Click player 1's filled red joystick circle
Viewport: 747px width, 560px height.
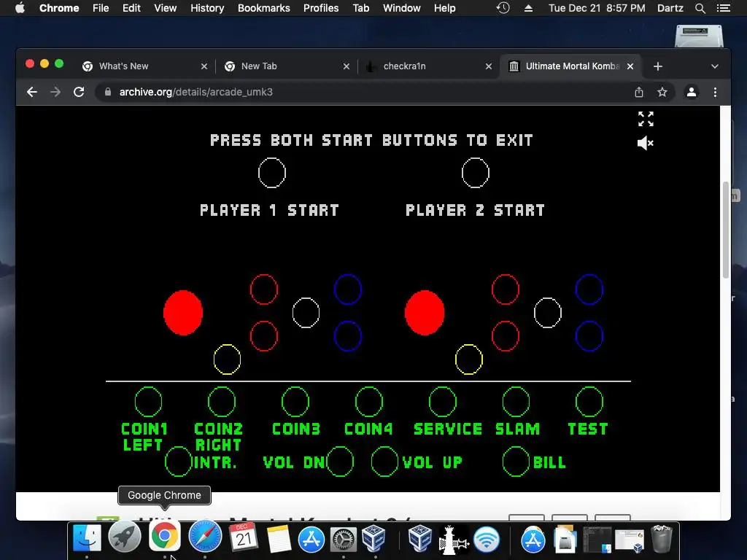(x=183, y=313)
